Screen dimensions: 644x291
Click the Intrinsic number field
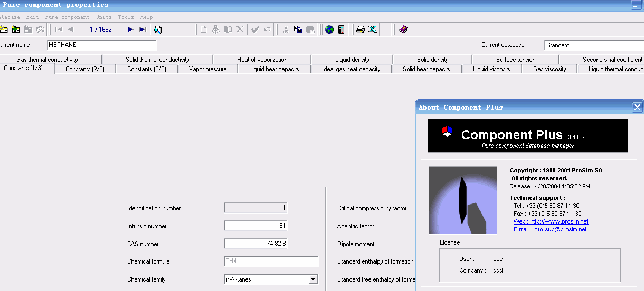(256, 226)
